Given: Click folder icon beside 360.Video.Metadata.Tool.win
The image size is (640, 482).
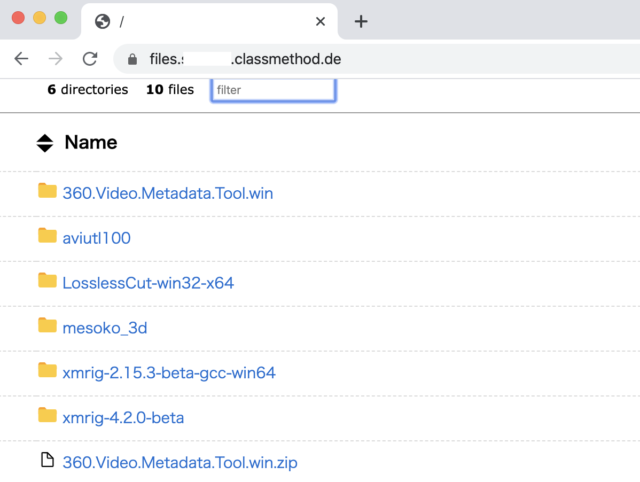Looking at the screenshot, I should click(x=47, y=191).
